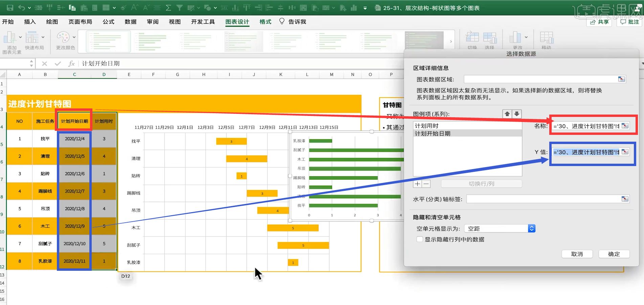Screen dimensions: 644x305
Task: Click the Filter funnel icon
Action: 179,8
